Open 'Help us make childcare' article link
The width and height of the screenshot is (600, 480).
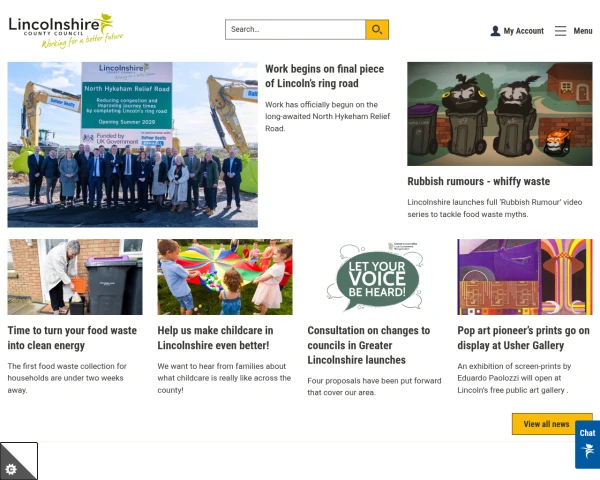(x=215, y=338)
